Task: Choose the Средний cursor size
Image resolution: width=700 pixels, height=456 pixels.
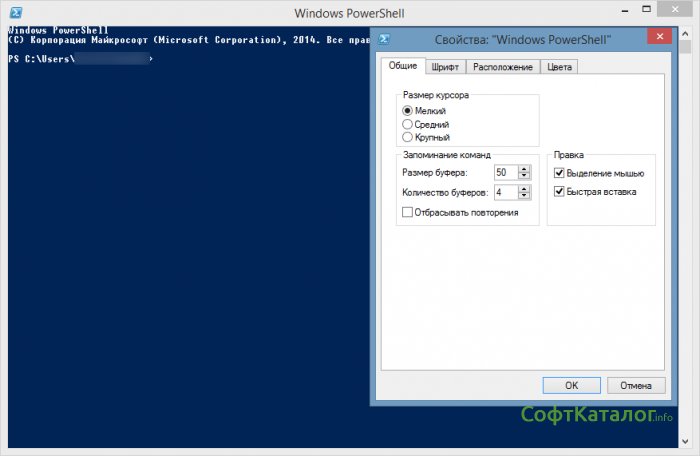Action: [x=407, y=124]
